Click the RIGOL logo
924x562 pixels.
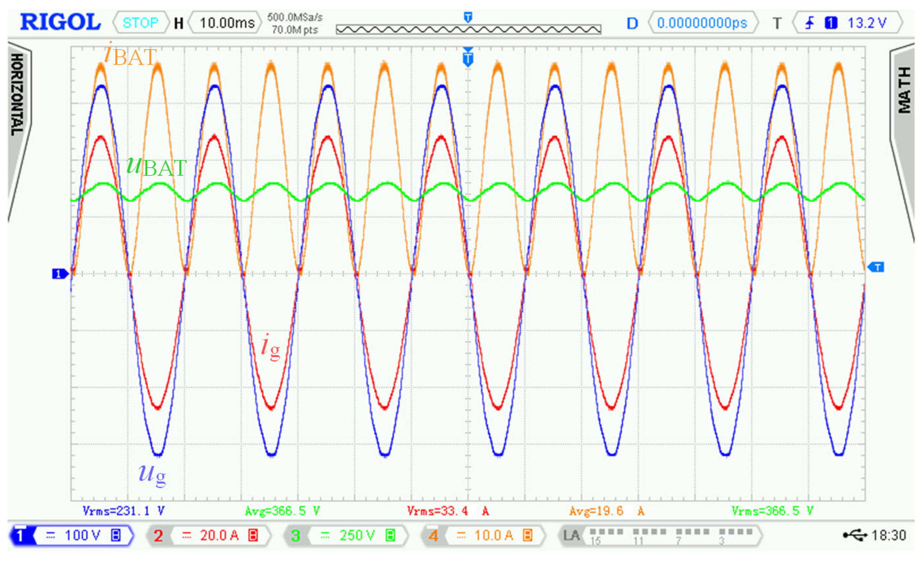click(60, 22)
